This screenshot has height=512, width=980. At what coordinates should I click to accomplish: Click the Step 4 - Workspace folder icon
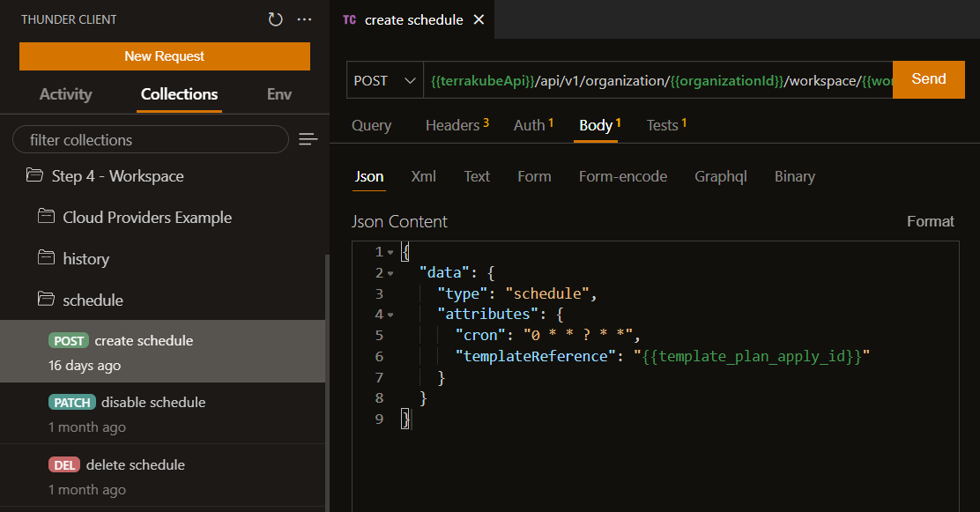pos(34,176)
